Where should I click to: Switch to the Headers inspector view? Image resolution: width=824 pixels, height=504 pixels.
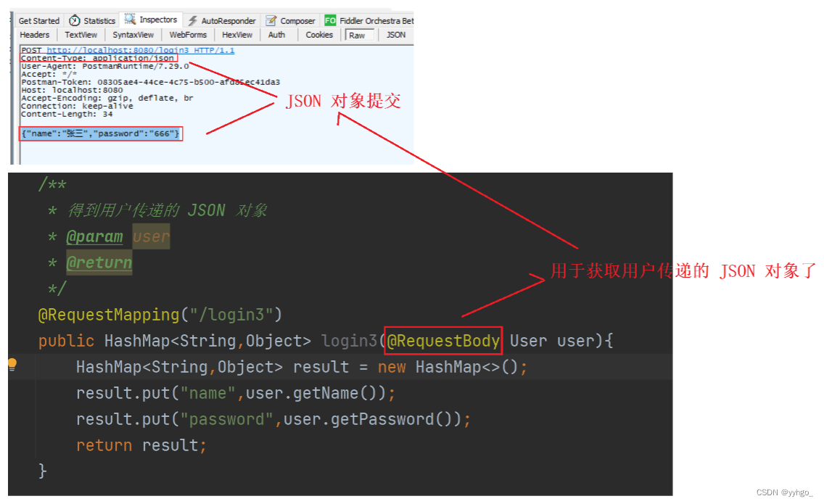coord(34,35)
